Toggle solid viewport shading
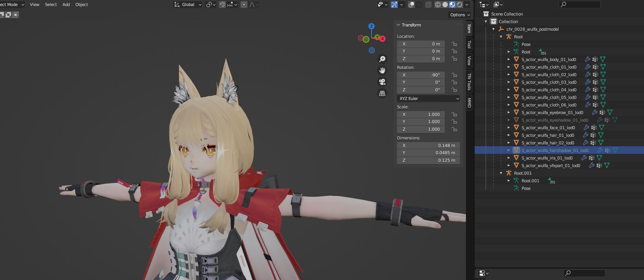The width and height of the screenshot is (644, 280). (445, 5)
